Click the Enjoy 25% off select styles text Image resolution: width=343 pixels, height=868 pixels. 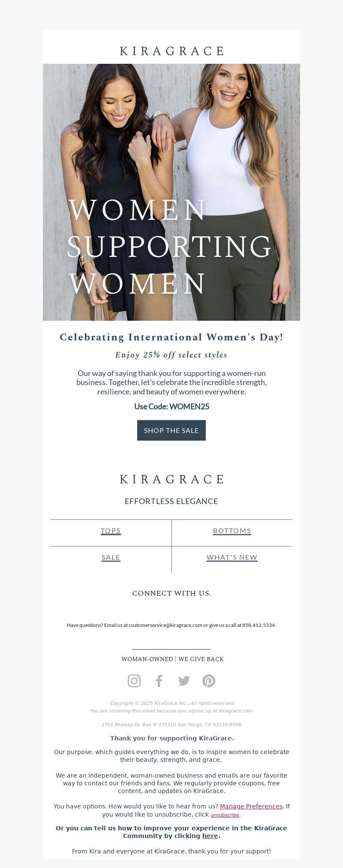[171, 355]
